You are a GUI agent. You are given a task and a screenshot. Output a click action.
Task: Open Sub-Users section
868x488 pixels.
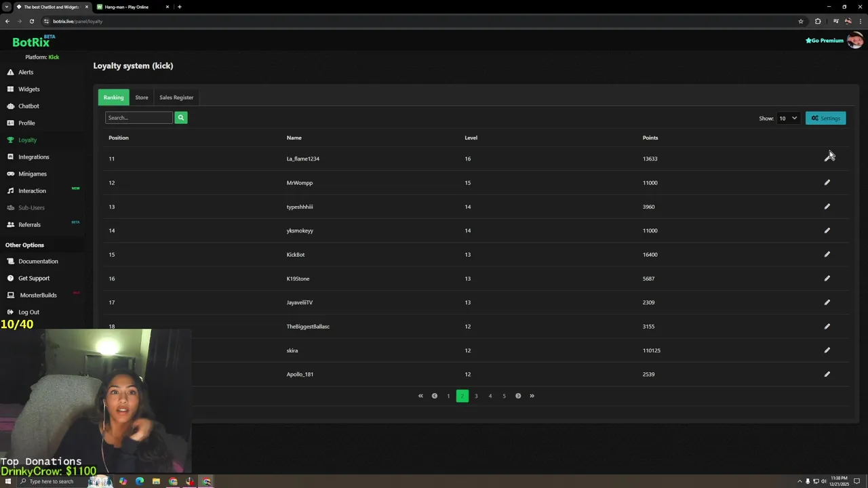31,207
